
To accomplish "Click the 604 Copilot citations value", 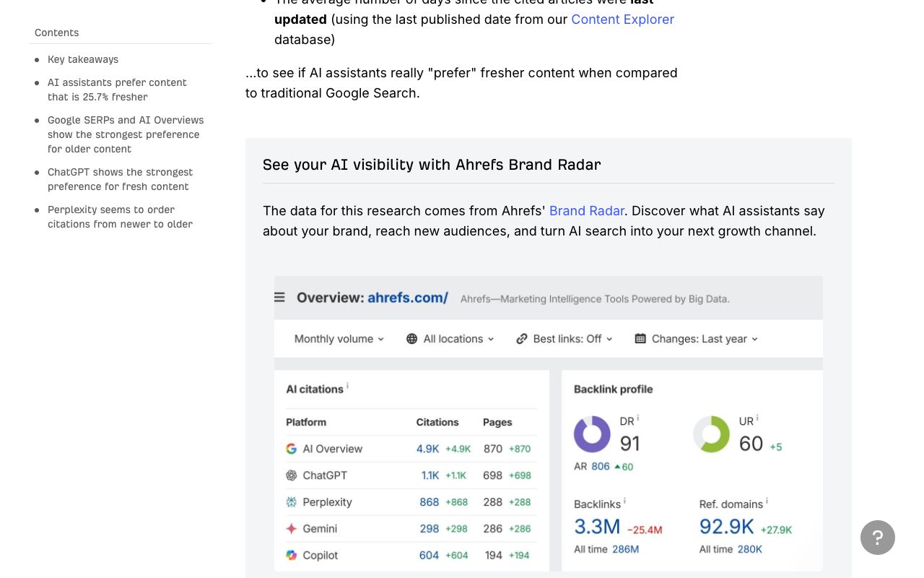I will pos(430,556).
